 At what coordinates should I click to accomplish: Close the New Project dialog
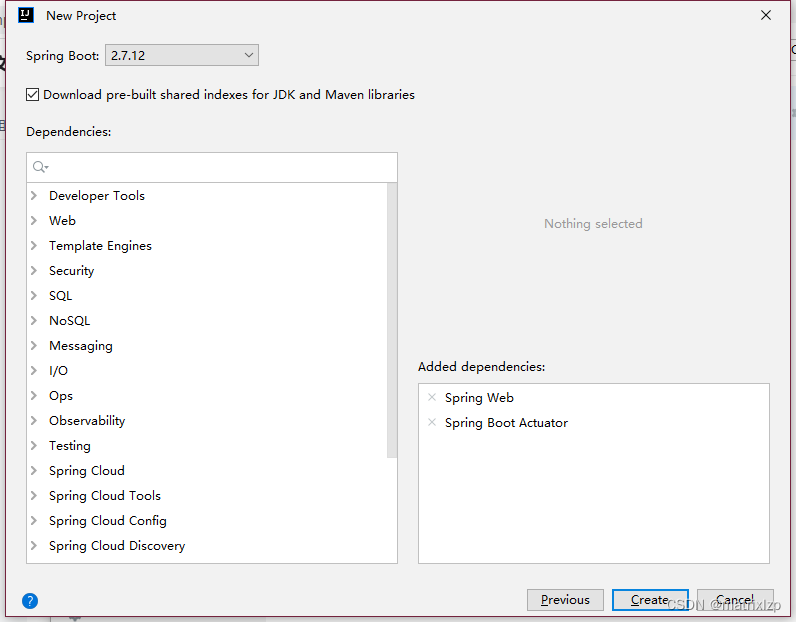[x=766, y=15]
